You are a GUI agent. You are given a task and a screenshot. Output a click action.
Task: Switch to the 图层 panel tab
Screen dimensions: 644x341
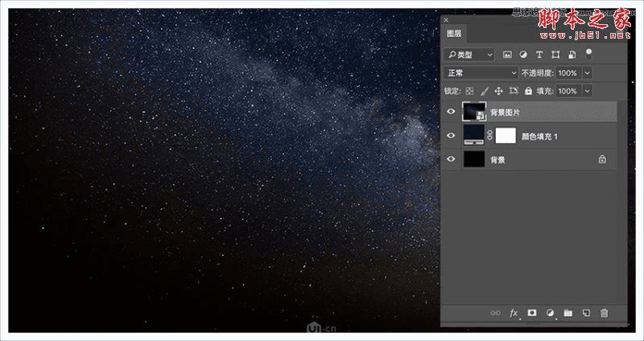(x=454, y=34)
